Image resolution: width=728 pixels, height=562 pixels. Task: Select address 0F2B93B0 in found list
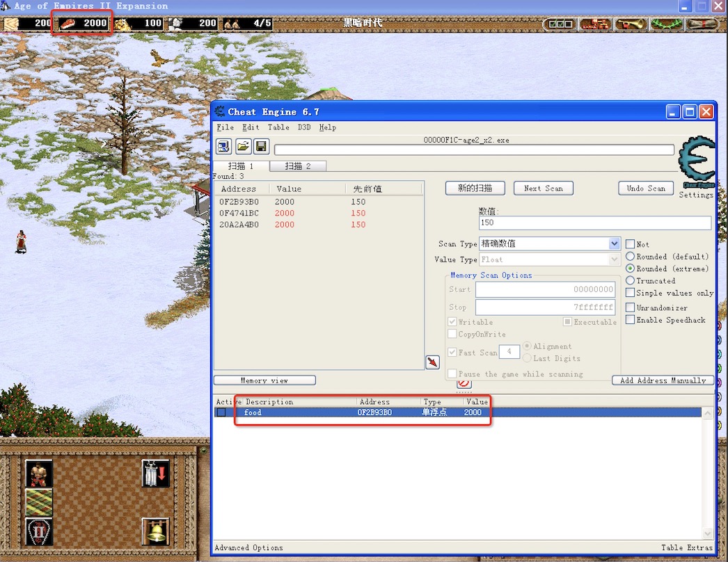tap(239, 202)
